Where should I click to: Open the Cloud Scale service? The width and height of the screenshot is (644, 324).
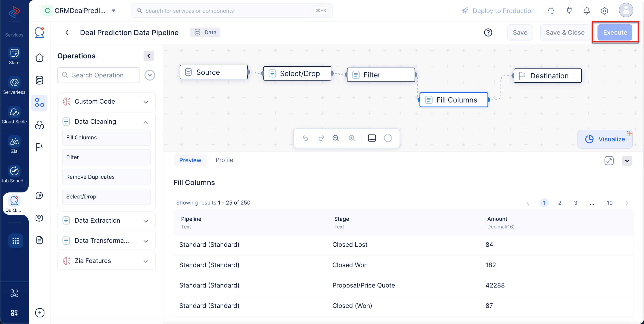coord(14,115)
